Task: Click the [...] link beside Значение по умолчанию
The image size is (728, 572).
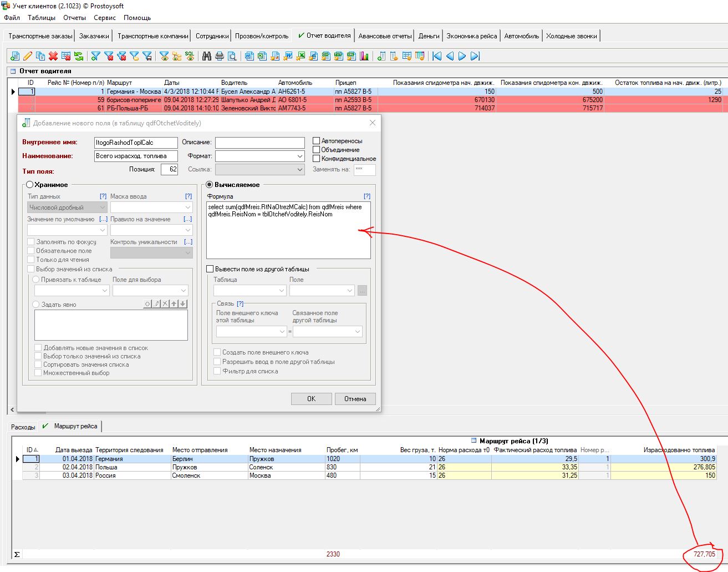Action: click(103, 219)
